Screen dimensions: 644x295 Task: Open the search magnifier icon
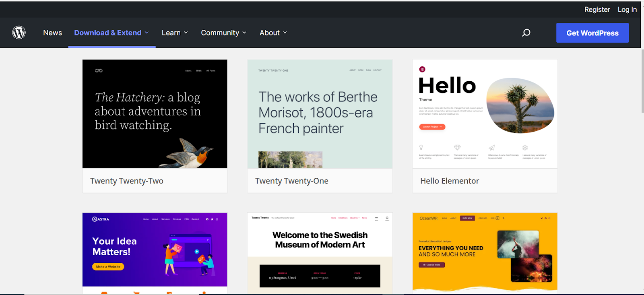tap(526, 33)
